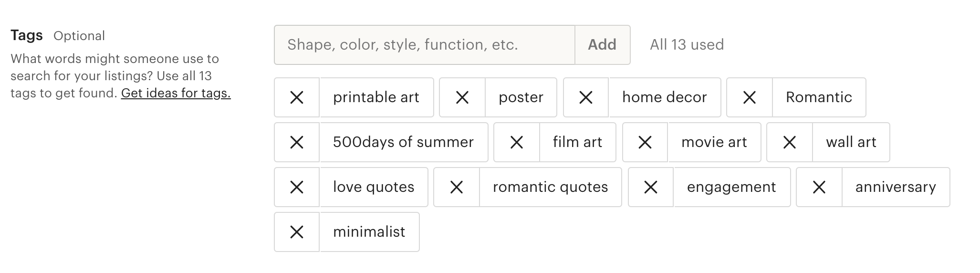Viewport: 980px width, 273px height.
Task: Delete the 'minimalist' tag
Action: 297,232
